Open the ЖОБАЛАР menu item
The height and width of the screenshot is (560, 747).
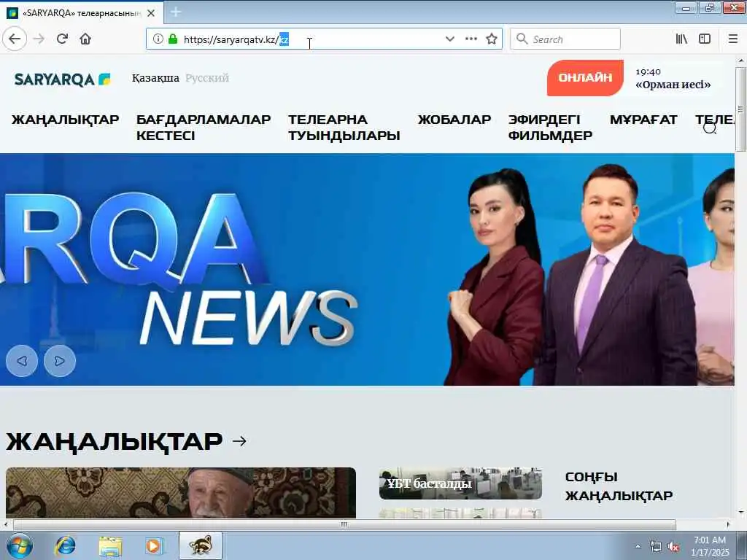(454, 120)
